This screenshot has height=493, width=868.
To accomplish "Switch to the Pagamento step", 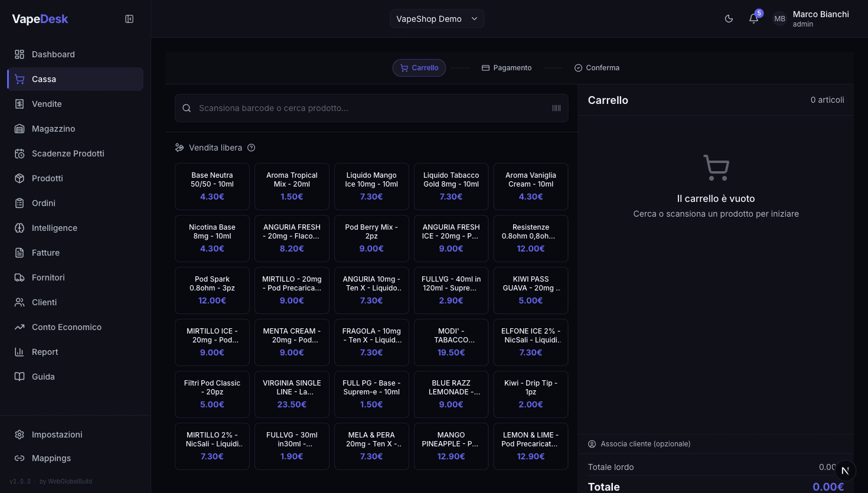I will pos(507,68).
